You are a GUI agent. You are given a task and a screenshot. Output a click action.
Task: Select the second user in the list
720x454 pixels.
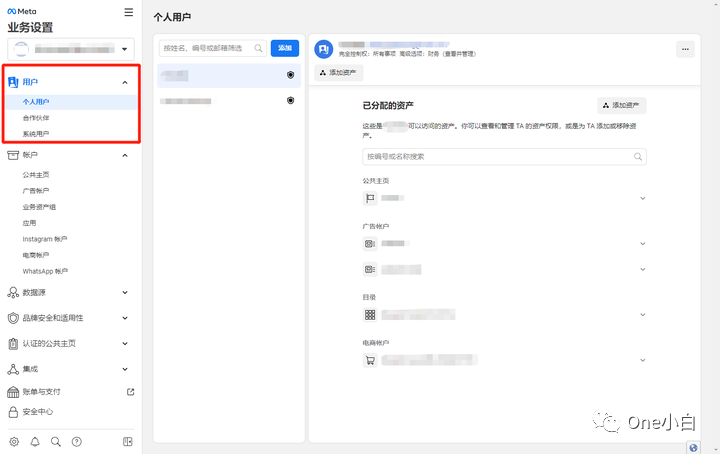click(x=229, y=101)
